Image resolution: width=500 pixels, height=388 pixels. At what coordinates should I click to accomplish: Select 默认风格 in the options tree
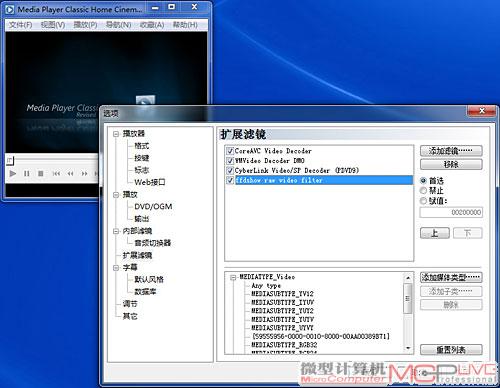(x=149, y=280)
